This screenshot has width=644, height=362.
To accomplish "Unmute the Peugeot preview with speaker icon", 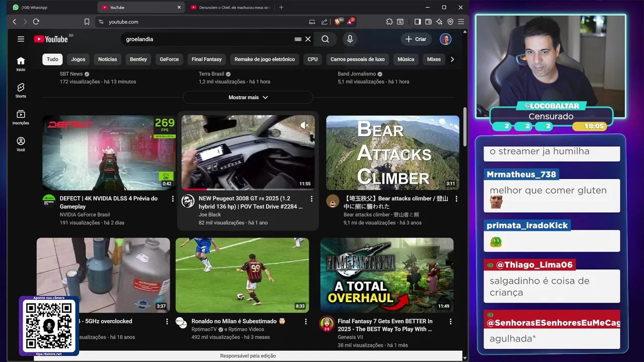I will click(x=304, y=125).
